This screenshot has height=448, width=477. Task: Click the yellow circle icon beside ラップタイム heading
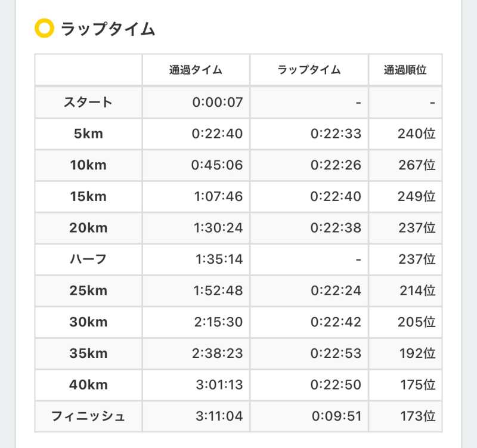coord(45,28)
